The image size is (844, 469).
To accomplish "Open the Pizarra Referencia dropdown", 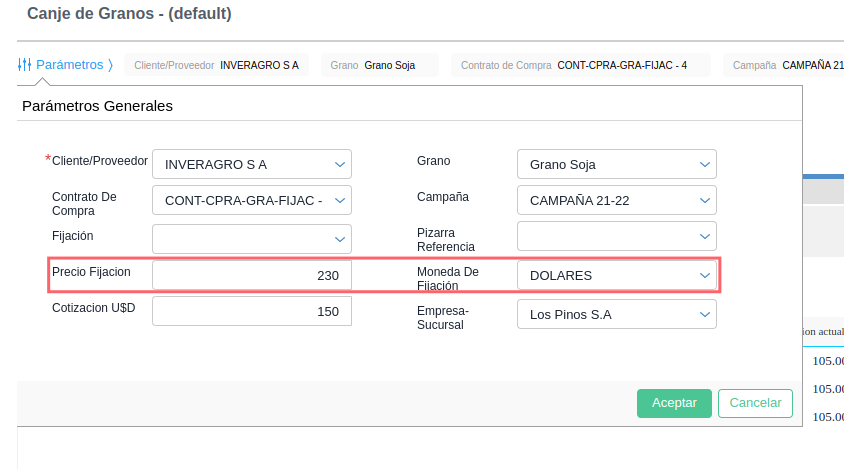I will tap(616, 236).
